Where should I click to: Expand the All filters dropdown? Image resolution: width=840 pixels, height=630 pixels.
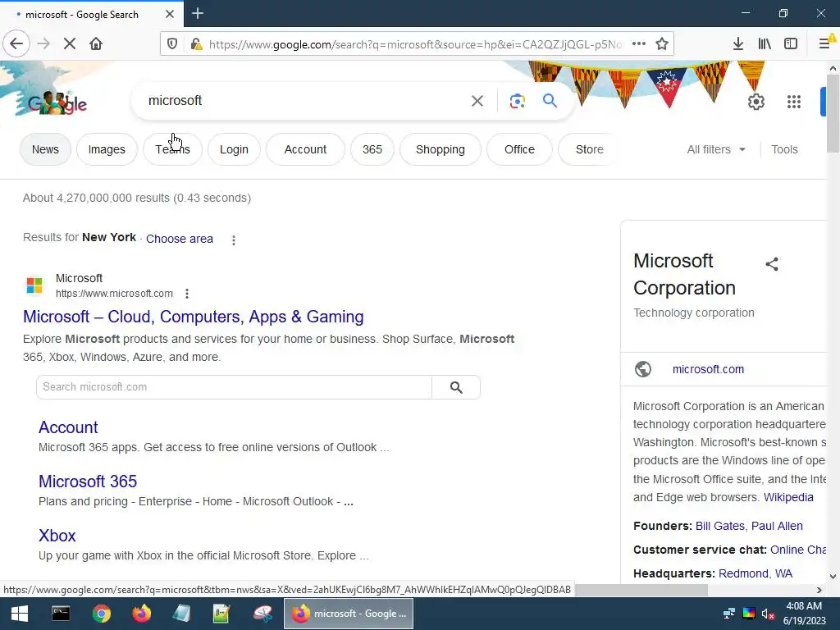point(716,149)
